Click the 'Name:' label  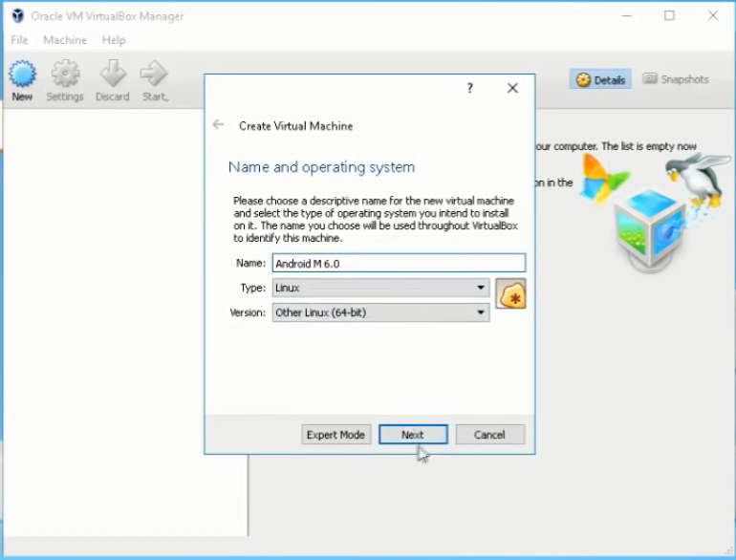coord(250,263)
